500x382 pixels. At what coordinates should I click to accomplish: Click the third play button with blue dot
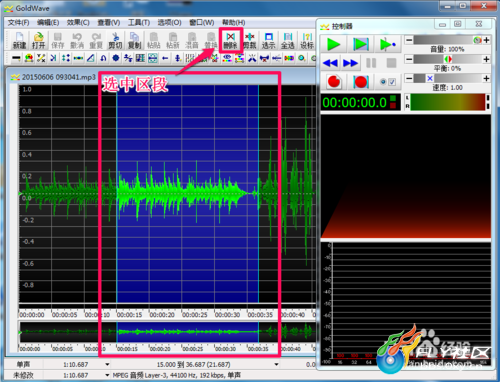(x=387, y=44)
